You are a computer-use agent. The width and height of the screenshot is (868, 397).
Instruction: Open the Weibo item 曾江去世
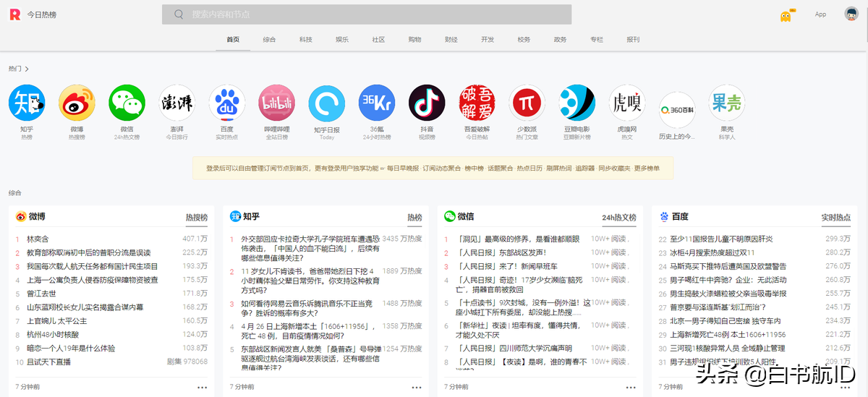(x=41, y=294)
